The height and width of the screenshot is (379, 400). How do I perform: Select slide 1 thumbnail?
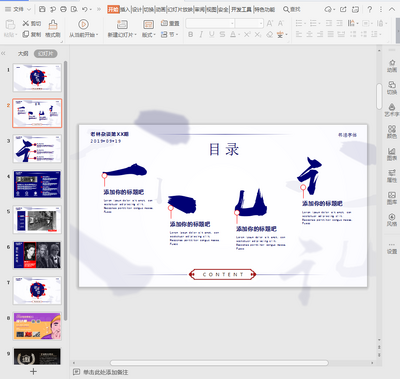[x=37, y=78]
